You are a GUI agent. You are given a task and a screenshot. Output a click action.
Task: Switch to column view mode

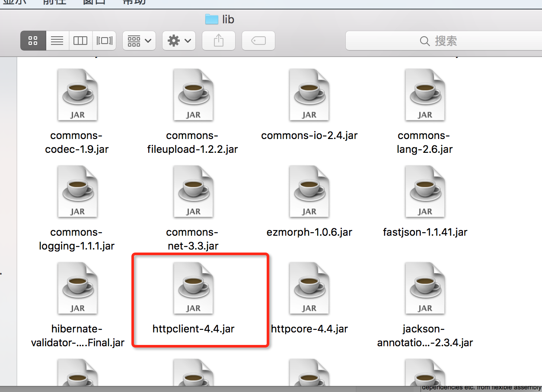click(x=80, y=41)
